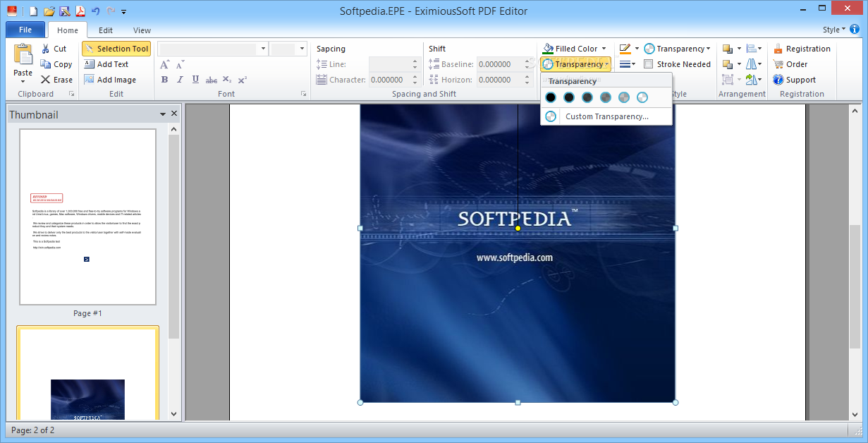Click the Open folder icon in title bar
Viewport: 868px width, 443px height.
(x=49, y=11)
